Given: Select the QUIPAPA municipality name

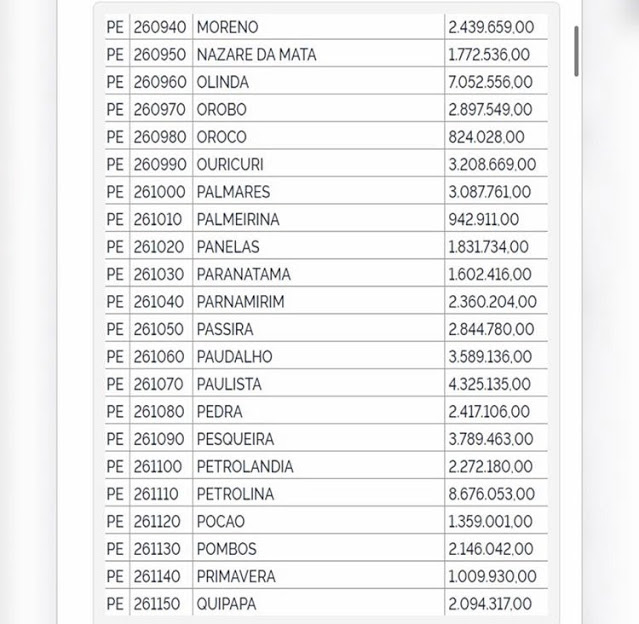Looking at the screenshot, I should click(x=226, y=604).
